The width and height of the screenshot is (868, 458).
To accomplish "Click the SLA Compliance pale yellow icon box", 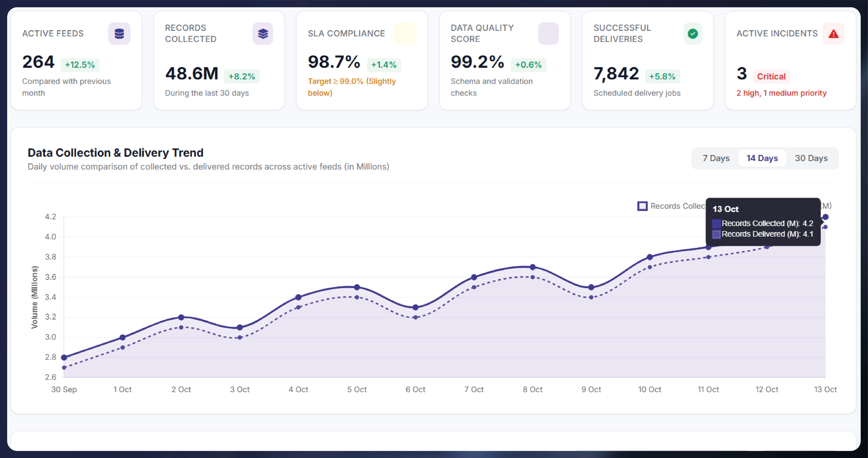I will pyautogui.click(x=405, y=33).
